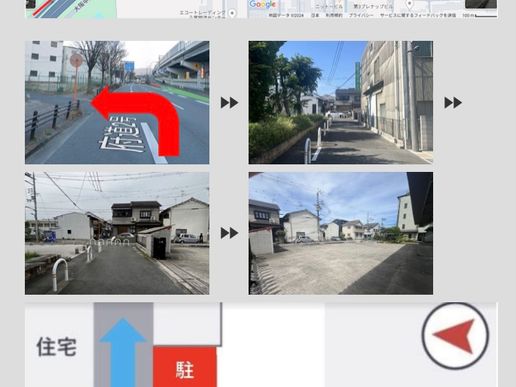Click the 住宅 label in the diagram
Viewport: 516px width, 387px height.
[x=57, y=347]
